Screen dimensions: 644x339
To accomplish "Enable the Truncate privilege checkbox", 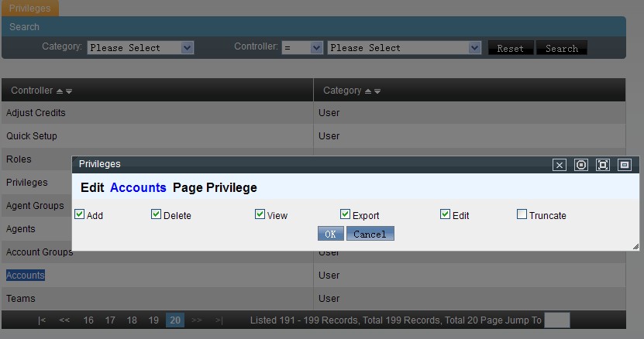I will pyautogui.click(x=522, y=214).
